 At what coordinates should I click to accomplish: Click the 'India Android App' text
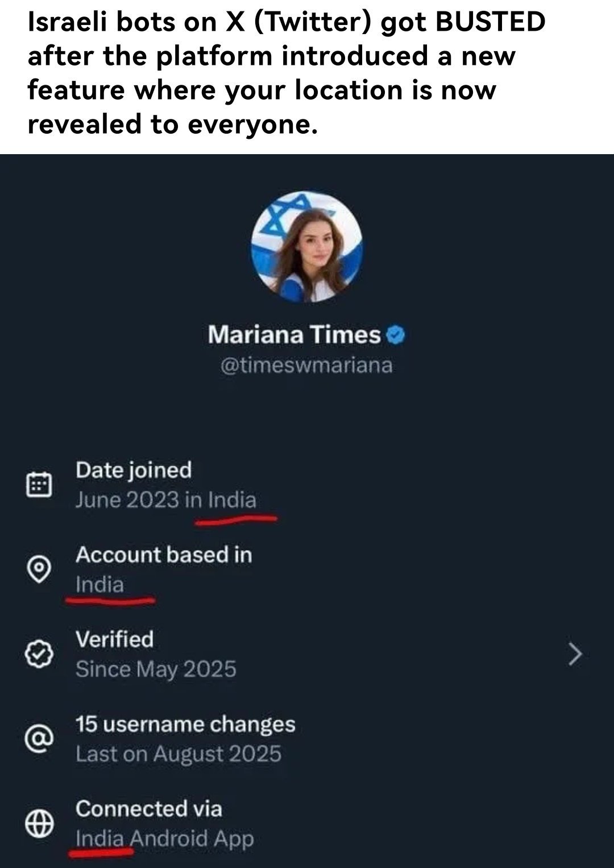point(164,839)
